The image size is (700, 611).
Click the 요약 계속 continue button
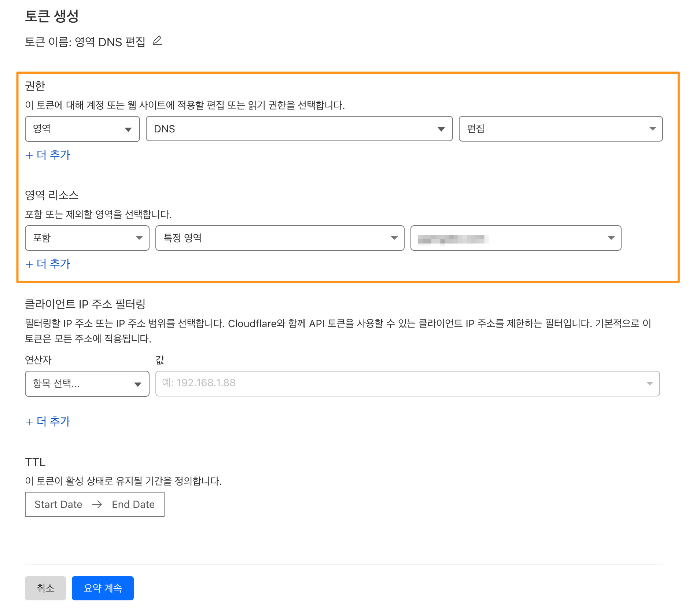[103, 588]
